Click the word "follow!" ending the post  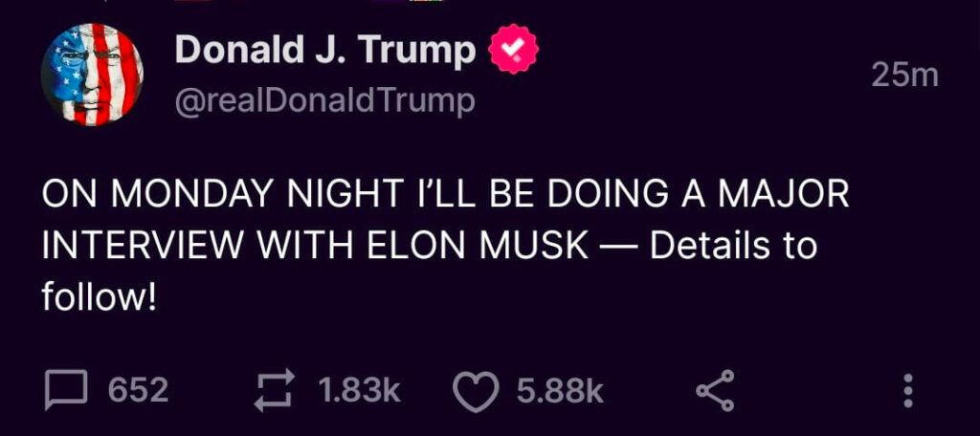99,295
